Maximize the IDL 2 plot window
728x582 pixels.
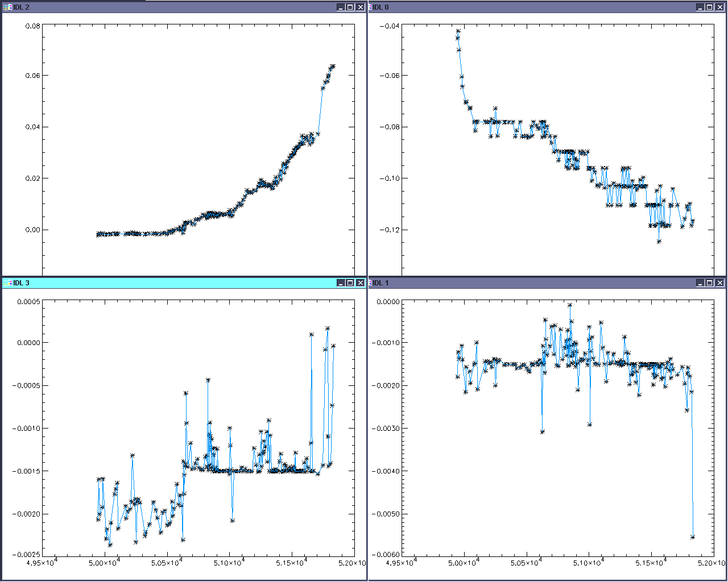tap(350, 7)
